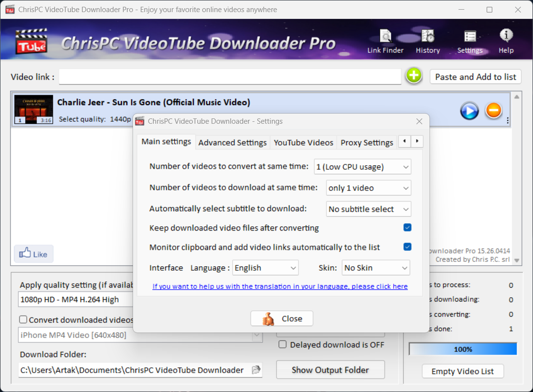533x392 pixels.
Task: Click the Show Output Folder button
Action: click(x=330, y=370)
